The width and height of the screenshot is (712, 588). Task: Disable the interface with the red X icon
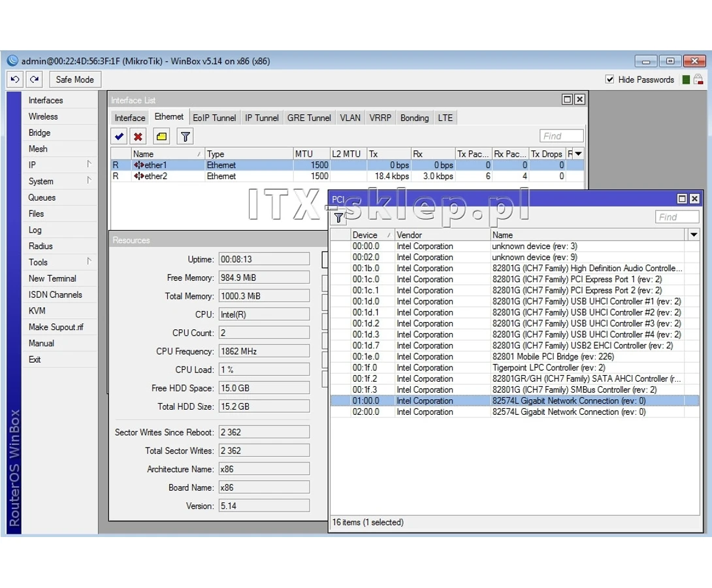tap(138, 136)
